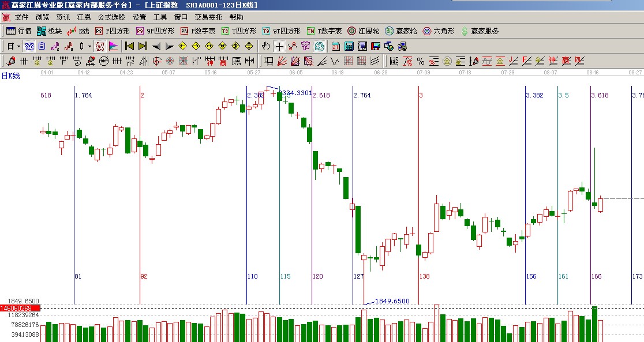
Task: Select the hand pan tool
Action: 265,46
